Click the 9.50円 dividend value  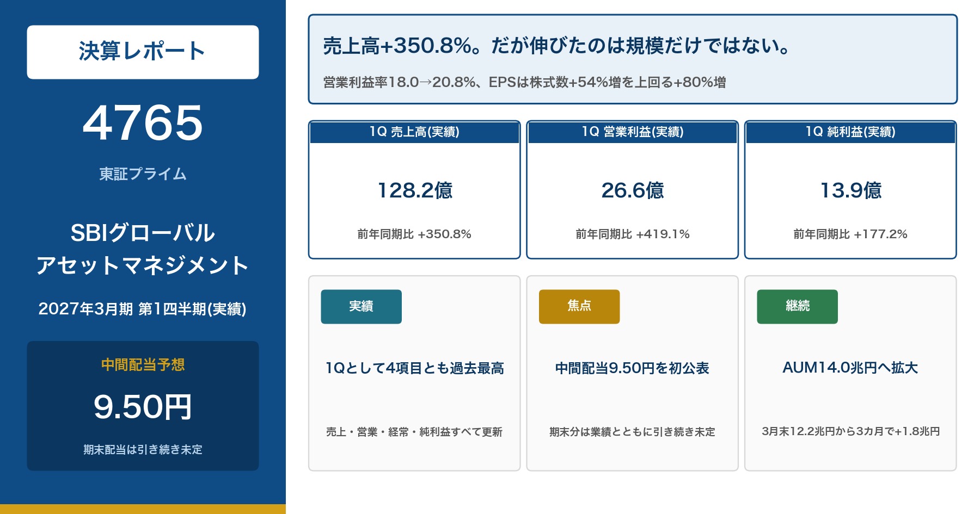coord(143,407)
